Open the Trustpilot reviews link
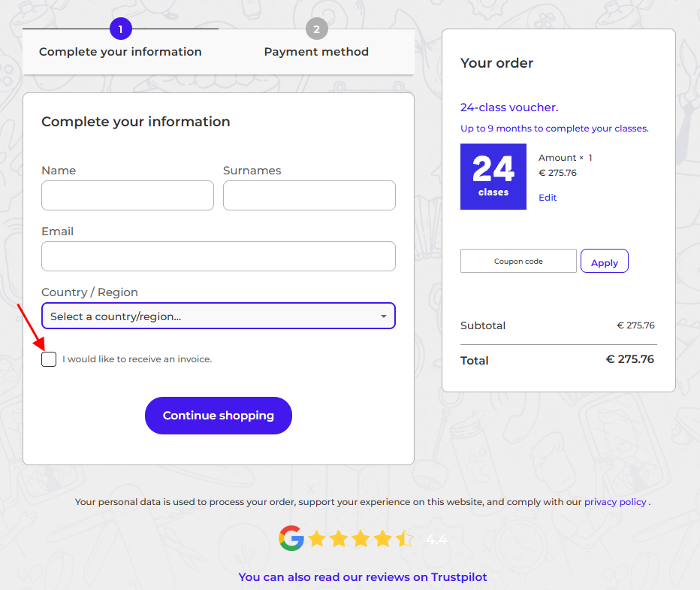The width and height of the screenshot is (700, 590). click(x=363, y=577)
